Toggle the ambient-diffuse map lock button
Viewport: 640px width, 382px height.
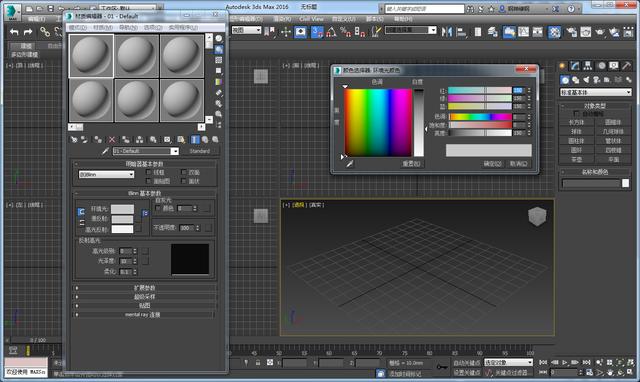(145, 213)
